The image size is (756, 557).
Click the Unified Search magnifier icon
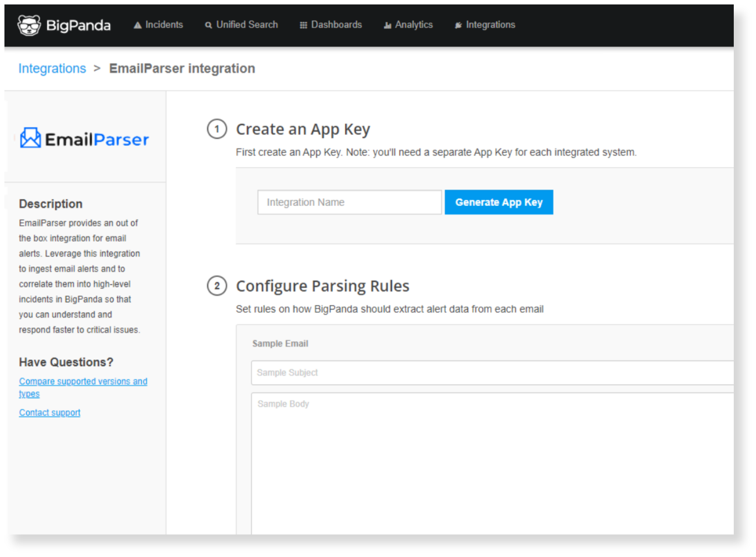tap(208, 25)
